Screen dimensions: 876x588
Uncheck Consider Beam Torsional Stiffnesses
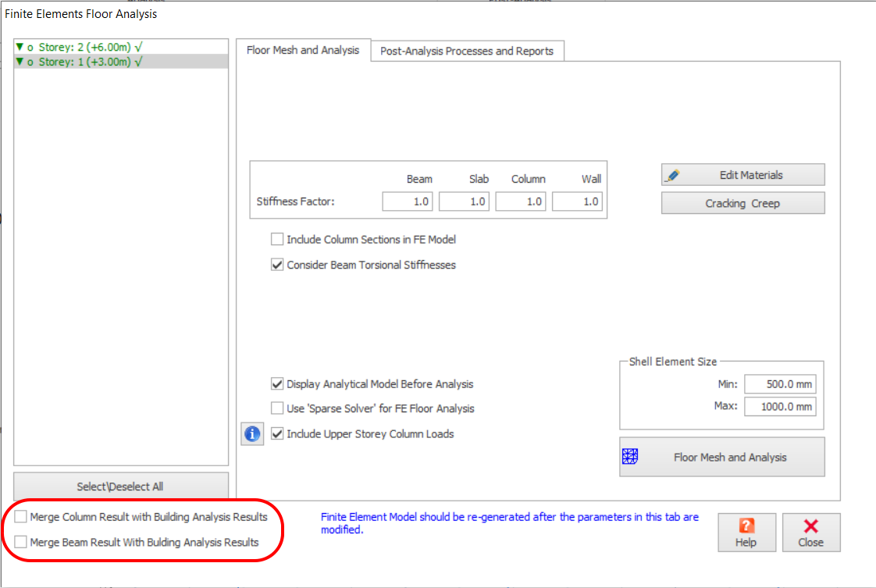click(277, 265)
